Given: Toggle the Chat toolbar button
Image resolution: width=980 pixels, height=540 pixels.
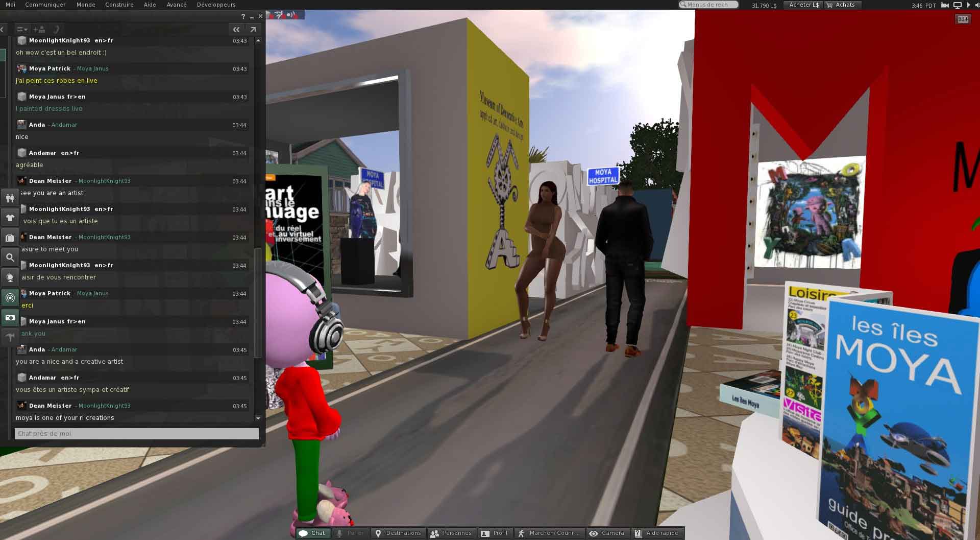Looking at the screenshot, I should (312, 533).
